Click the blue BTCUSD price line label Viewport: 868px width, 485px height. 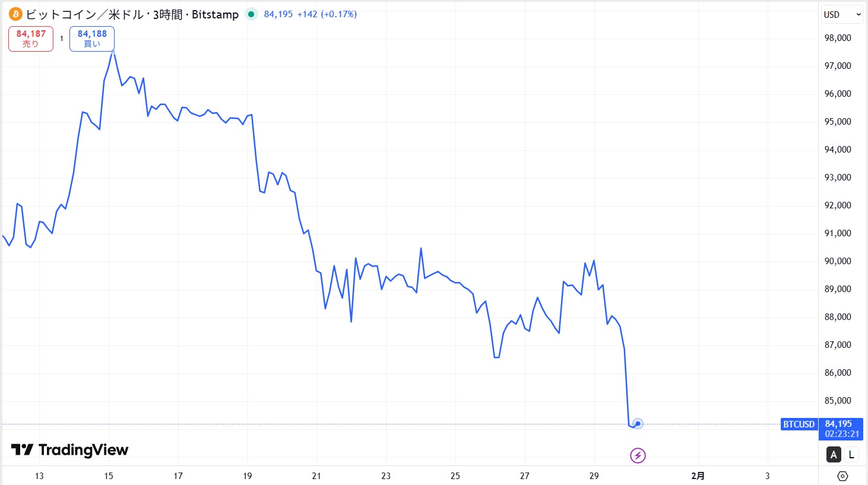pos(799,424)
